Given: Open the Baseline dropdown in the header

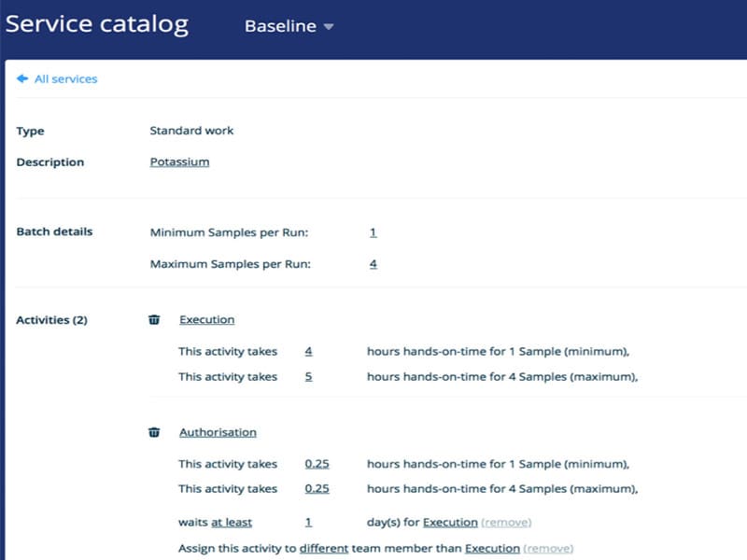Looking at the screenshot, I should (x=289, y=26).
